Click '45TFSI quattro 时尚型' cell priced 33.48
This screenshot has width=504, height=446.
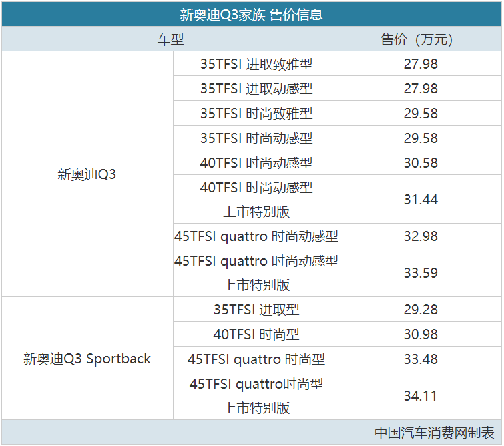point(256,359)
